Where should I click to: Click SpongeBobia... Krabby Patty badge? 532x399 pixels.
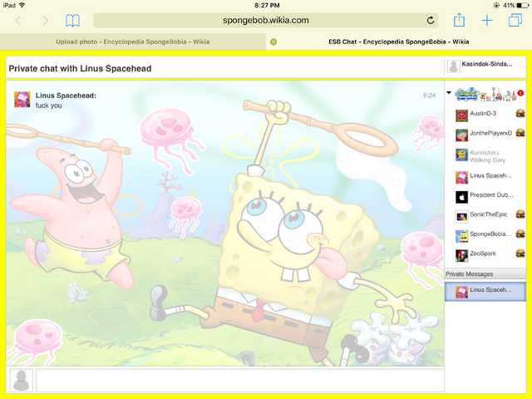tap(520, 234)
